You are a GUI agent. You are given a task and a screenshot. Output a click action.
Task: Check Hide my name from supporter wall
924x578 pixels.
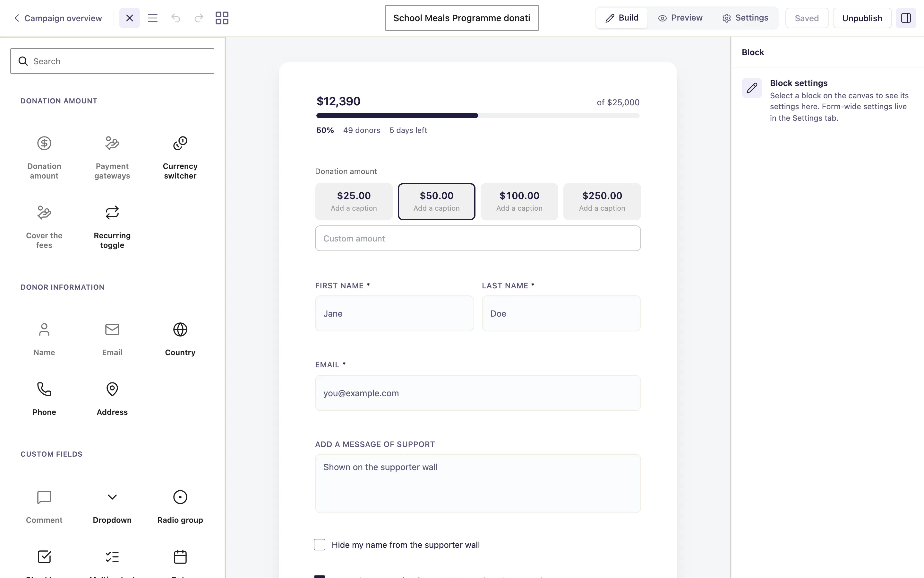click(320, 545)
